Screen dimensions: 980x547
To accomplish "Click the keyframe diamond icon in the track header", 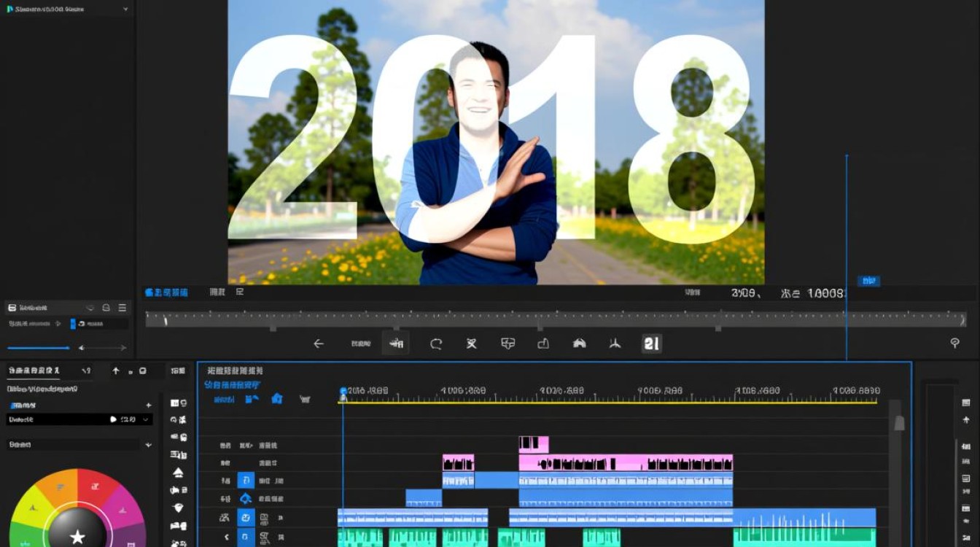I will 246,498.
